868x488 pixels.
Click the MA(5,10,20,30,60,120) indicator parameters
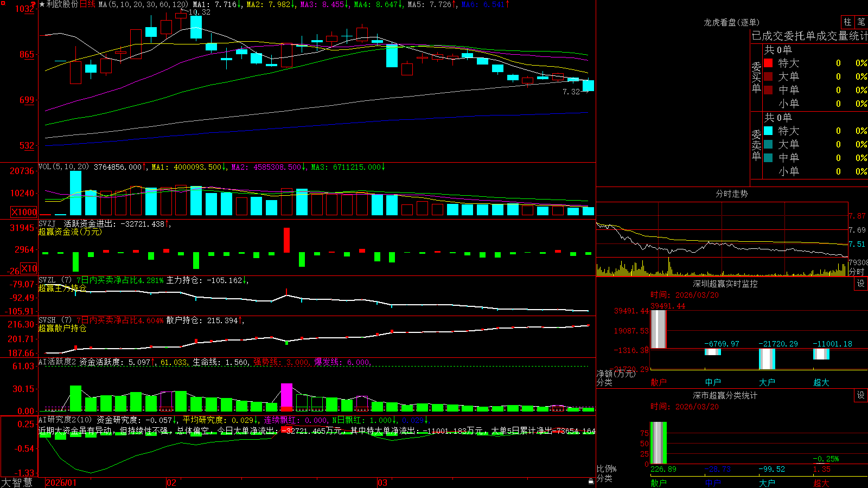(x=143, y=4)
